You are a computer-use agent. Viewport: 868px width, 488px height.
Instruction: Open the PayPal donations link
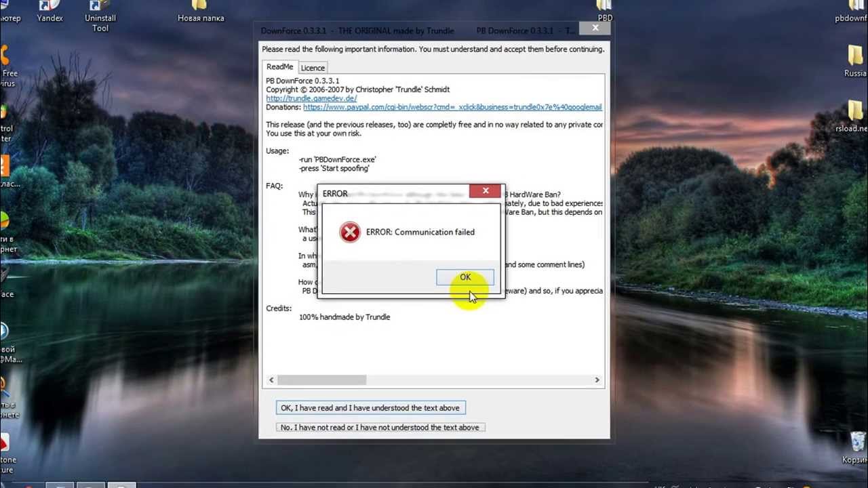pyautogui.click(x=452, y=107)
